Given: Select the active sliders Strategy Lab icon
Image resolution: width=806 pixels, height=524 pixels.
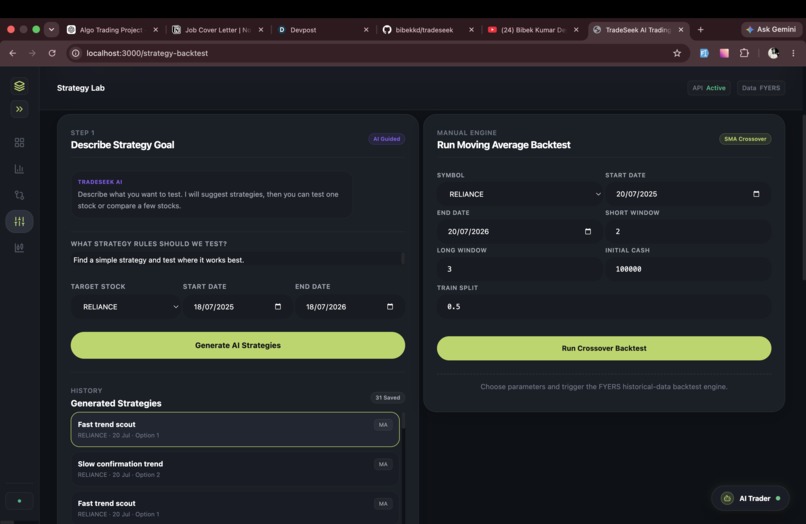Looking at the screenshot, I should (x=20, y=221).
